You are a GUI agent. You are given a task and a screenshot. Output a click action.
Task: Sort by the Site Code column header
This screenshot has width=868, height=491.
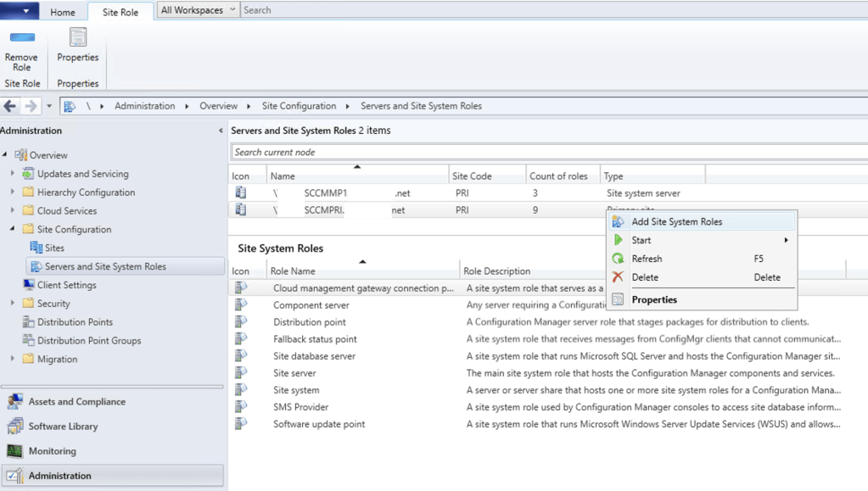[x=472, y=176]
